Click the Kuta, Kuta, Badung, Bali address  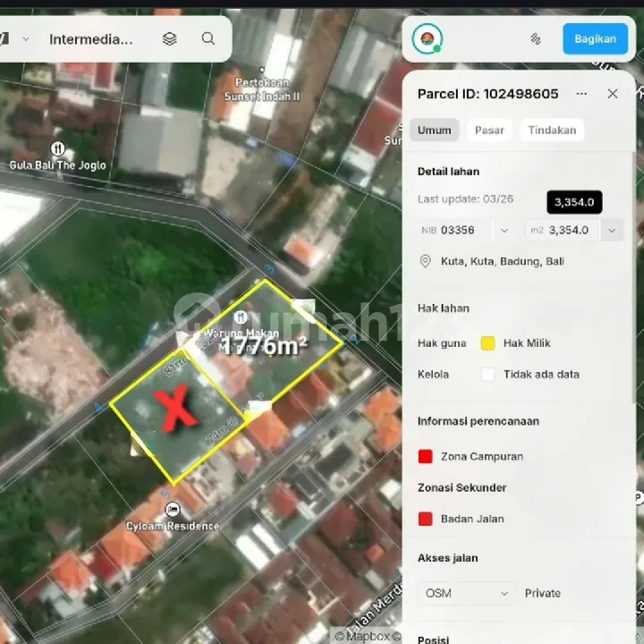coord(503,261)
